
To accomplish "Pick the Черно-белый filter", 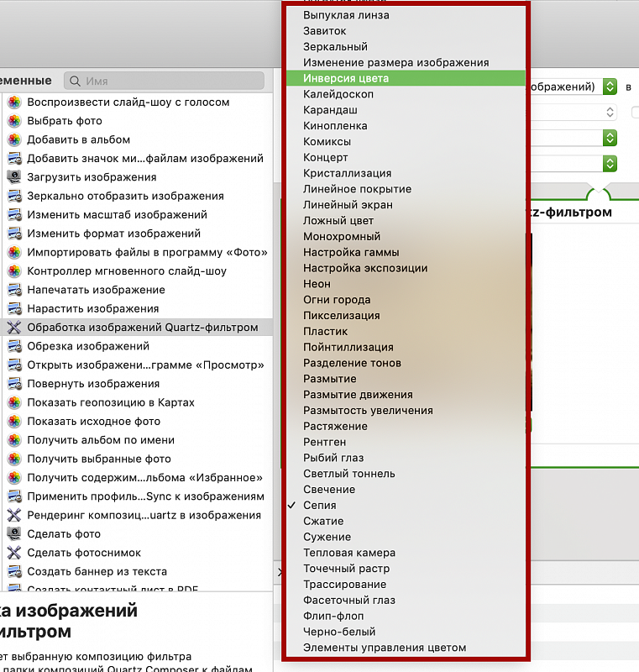I will (406, 632).
